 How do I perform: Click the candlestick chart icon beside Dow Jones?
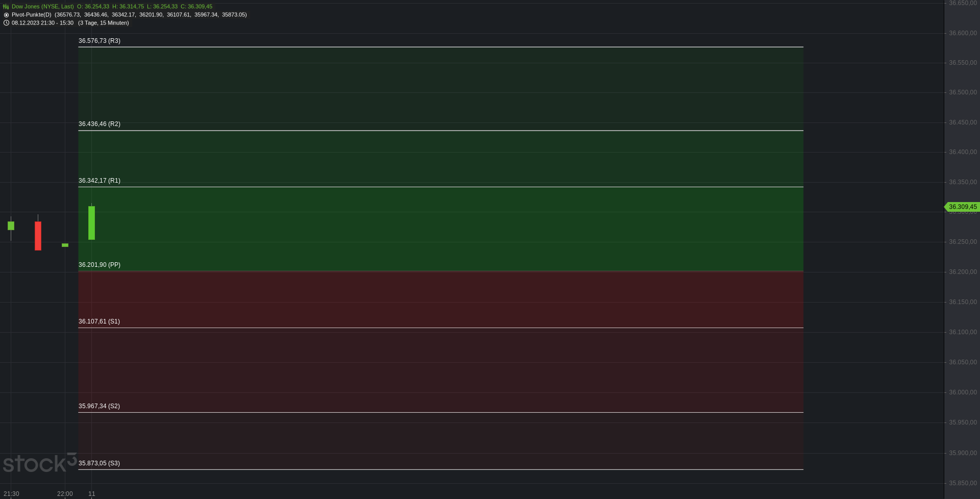[6, 7]
